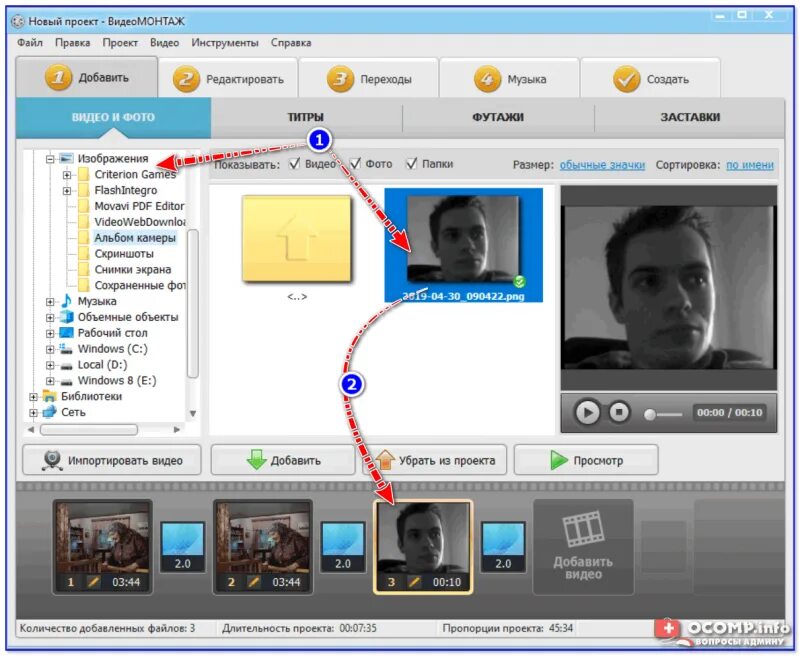Open the Проект menu
The image size is (800, 656).
(120, 43)
